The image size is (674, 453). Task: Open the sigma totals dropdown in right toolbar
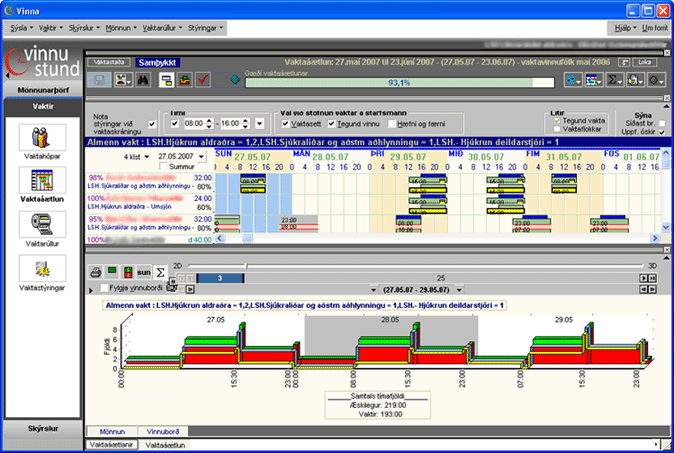(614, 80)
